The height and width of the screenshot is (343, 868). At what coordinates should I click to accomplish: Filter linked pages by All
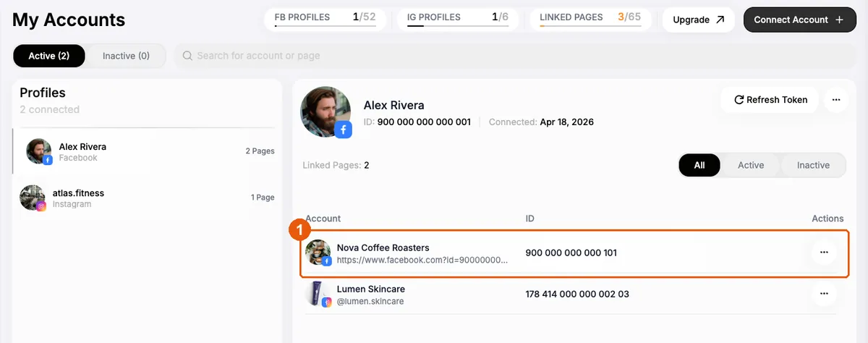click(699, 165)
